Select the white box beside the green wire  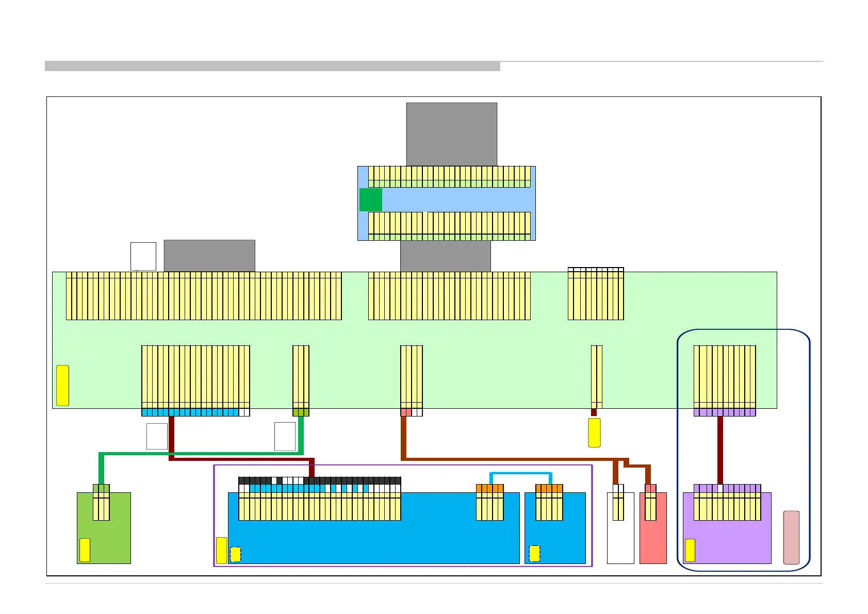[x=285, y=436]
